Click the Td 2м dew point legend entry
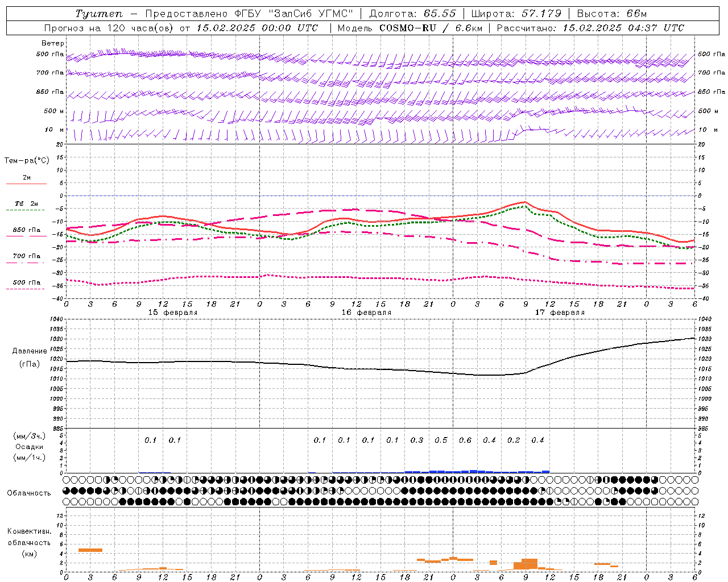The image size is (728, 582). (27, 203)
